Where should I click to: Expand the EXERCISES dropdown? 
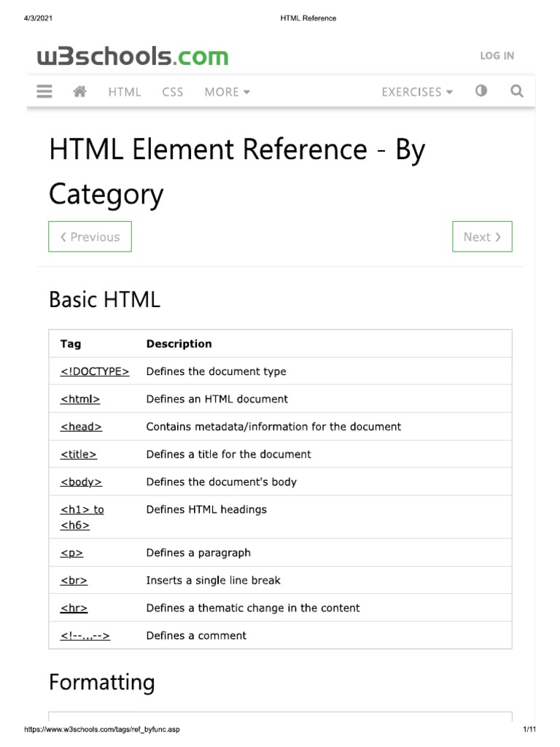coord(416,92)
